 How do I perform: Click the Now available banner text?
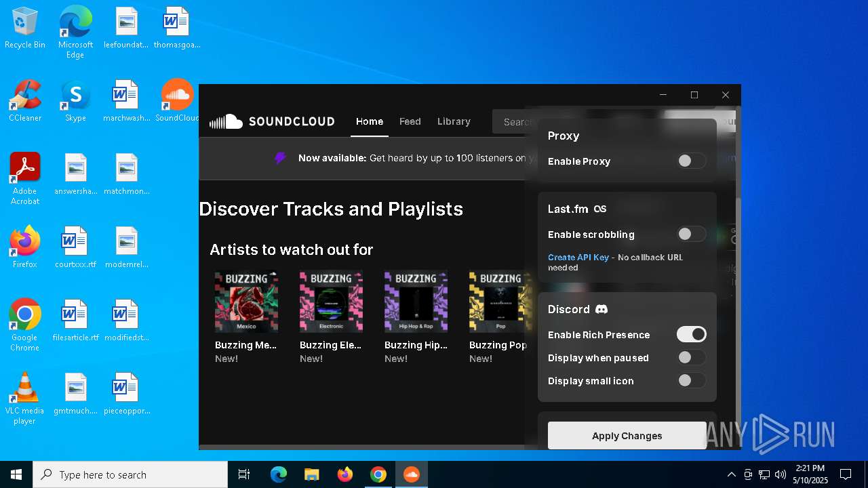(412, 158)
